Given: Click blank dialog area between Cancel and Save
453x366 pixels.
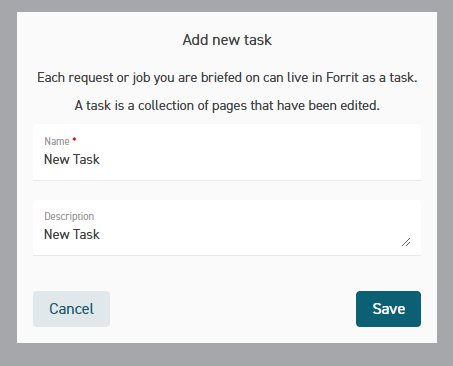Looking at the screenshot, I should [x=233, y=309].
